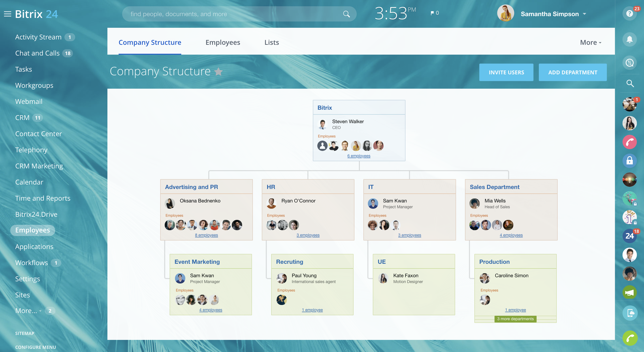The width and height of the screenshot is (644, 352).
Task: Open the hamburger menu icon
Action: 8,14
